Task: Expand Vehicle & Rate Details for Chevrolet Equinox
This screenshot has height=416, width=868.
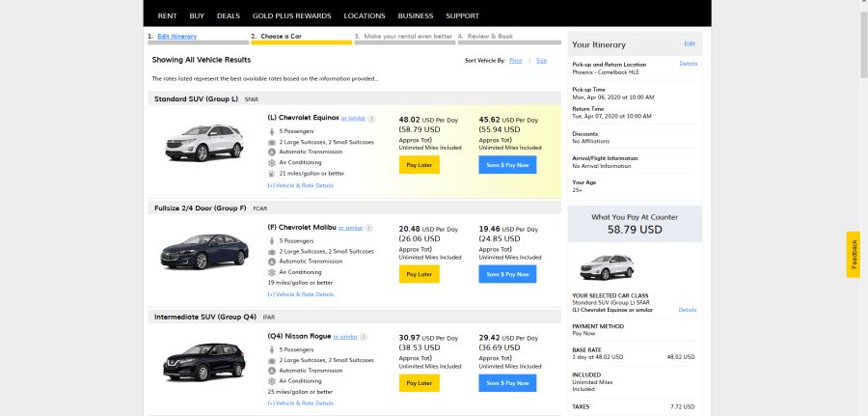Action: coord(301,185)
